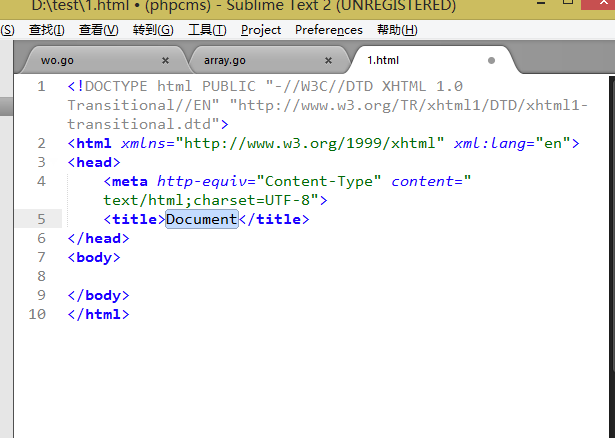Open the Preferences menu
Screen dimensions: 615x438
329,30
